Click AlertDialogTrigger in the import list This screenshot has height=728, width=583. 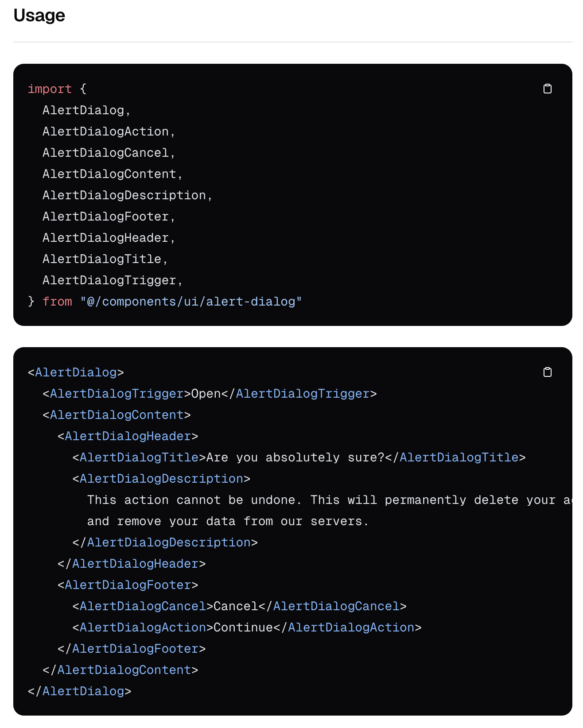(109, 280)
